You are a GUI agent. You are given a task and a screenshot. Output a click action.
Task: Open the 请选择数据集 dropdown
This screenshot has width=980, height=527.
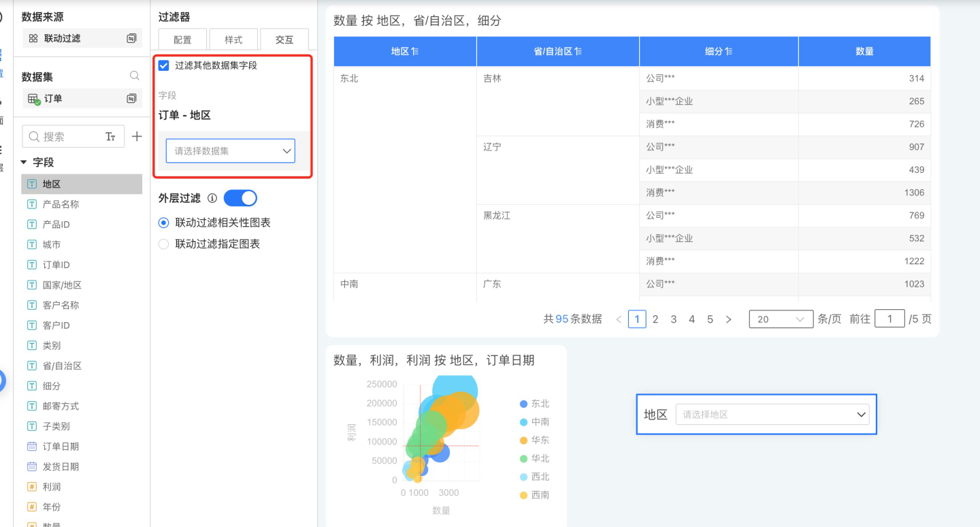click(230, 151)
